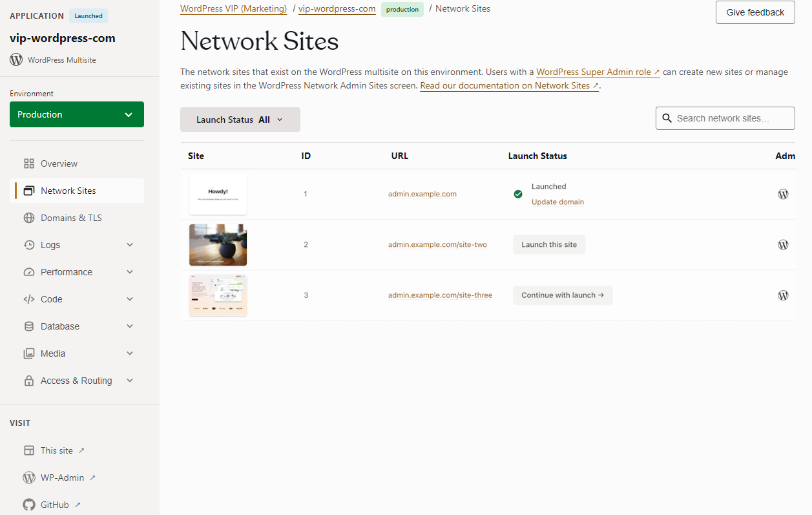This screenshot has height=515, width=812.
Task: Expand the Media menu chevron
Action: (130, 353)
